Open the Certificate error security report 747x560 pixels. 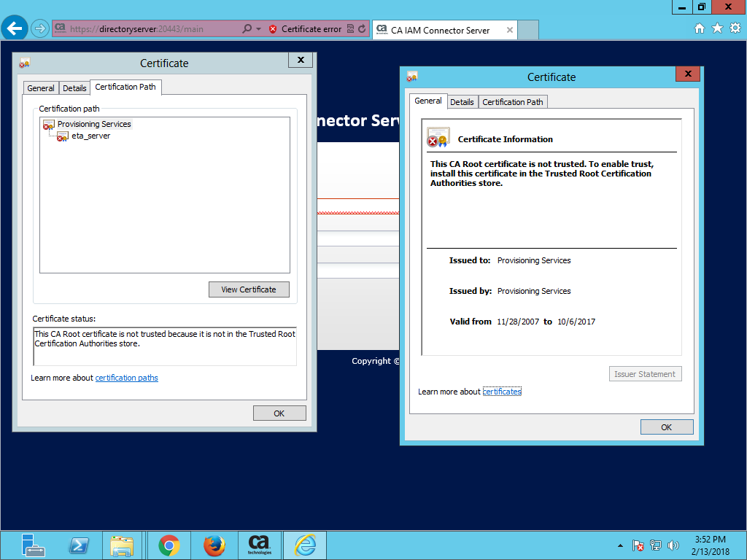click(x=311, y=29)
